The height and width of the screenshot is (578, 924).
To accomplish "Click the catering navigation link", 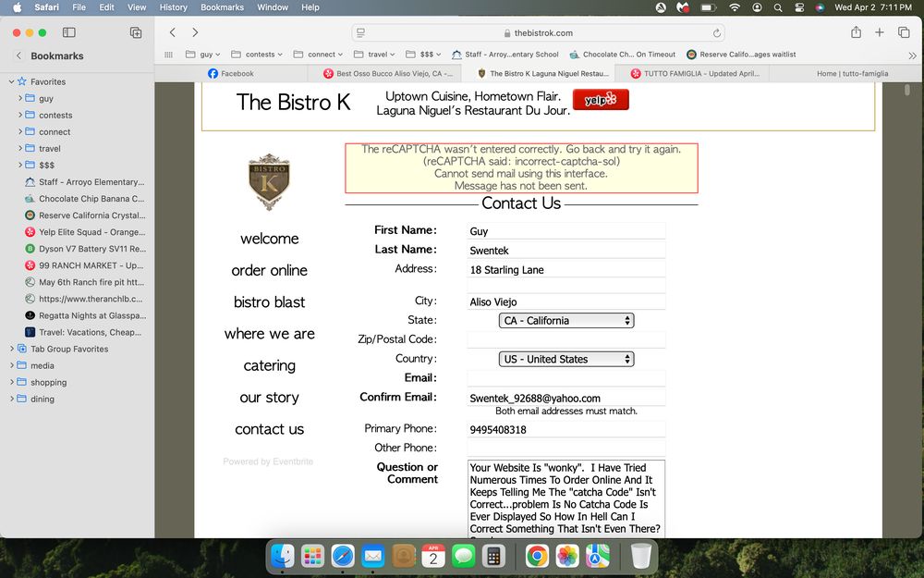I will pyautogui.click(x=269, y=365).
